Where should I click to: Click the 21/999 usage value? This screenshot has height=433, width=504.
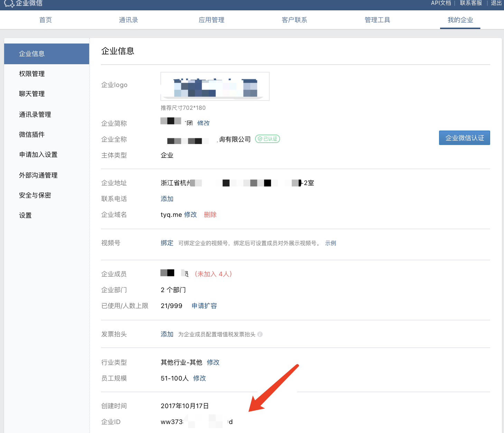[171, 306]
